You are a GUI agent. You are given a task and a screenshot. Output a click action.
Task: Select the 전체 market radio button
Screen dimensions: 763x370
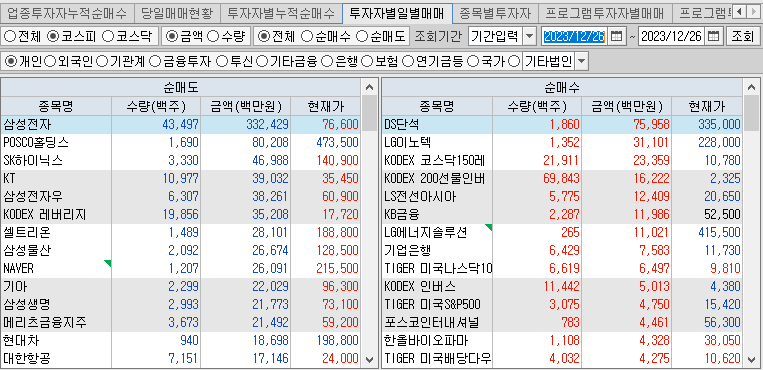pos(10,36)
